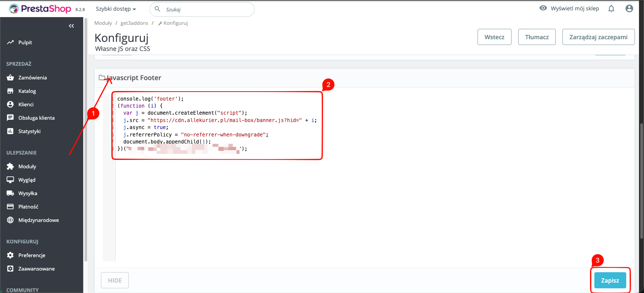Click the get3addons breadcrumb link
The height and width of the screenshot is (293, 644).
coord(134,23)
